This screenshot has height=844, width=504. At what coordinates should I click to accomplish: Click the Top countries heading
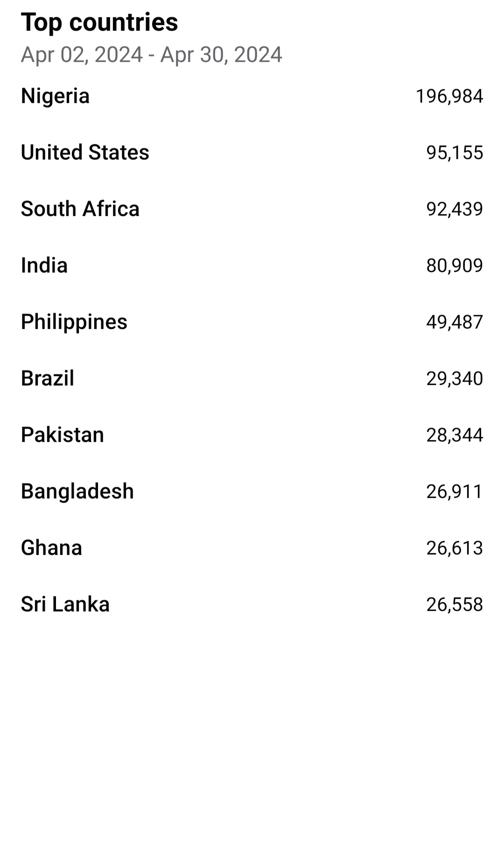pos(99,22)
